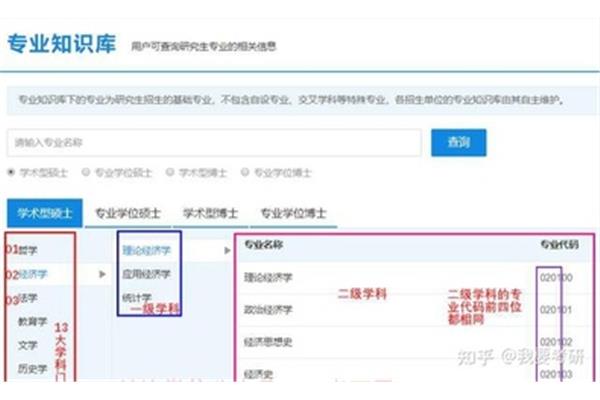Choose 应用经济学 in the first-level list
This screenshot has width=600, height=400.
[147, 274]
